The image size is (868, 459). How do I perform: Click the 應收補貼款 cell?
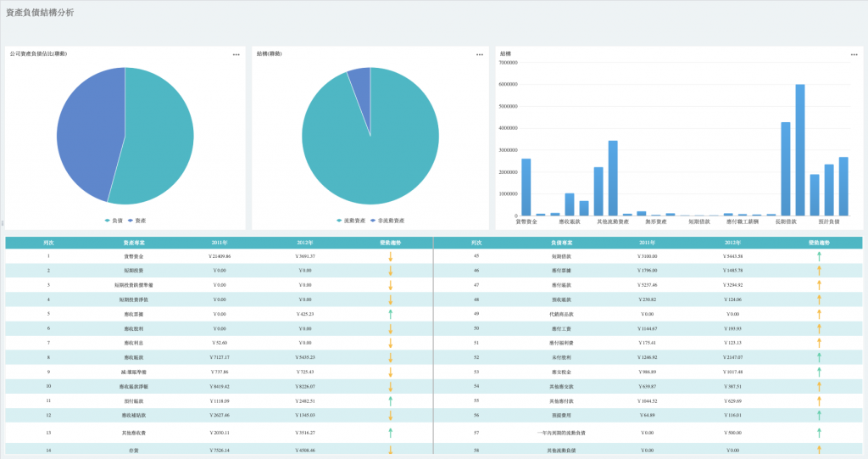pyautogui.click(x=133, y=415)
